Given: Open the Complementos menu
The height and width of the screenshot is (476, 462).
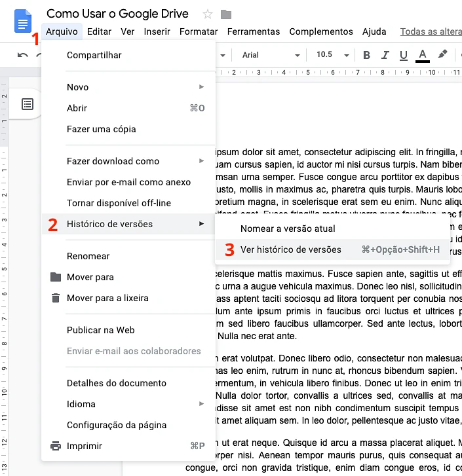Looking at the screenshot, I should coord(321,31).
